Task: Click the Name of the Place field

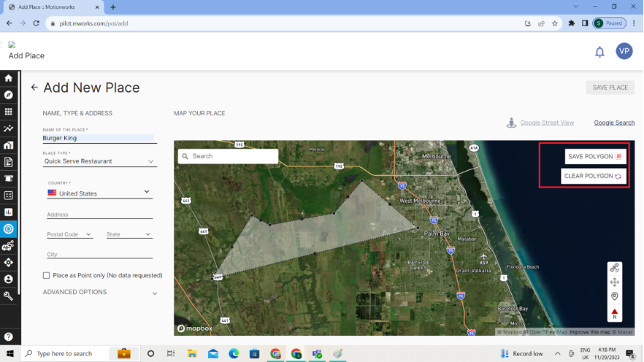Action: (x=100, y=139)
